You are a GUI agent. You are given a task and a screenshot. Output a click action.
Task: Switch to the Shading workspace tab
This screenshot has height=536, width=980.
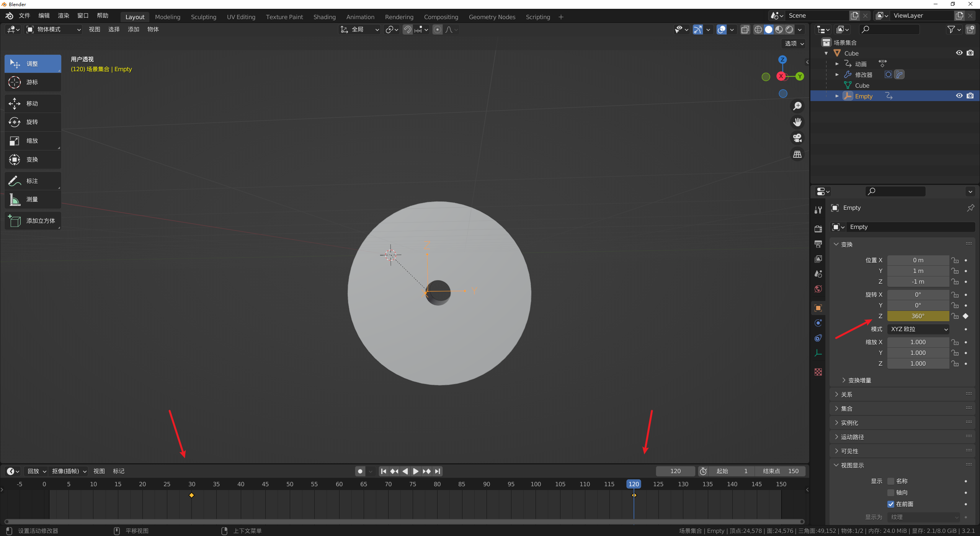click(324, 17)
